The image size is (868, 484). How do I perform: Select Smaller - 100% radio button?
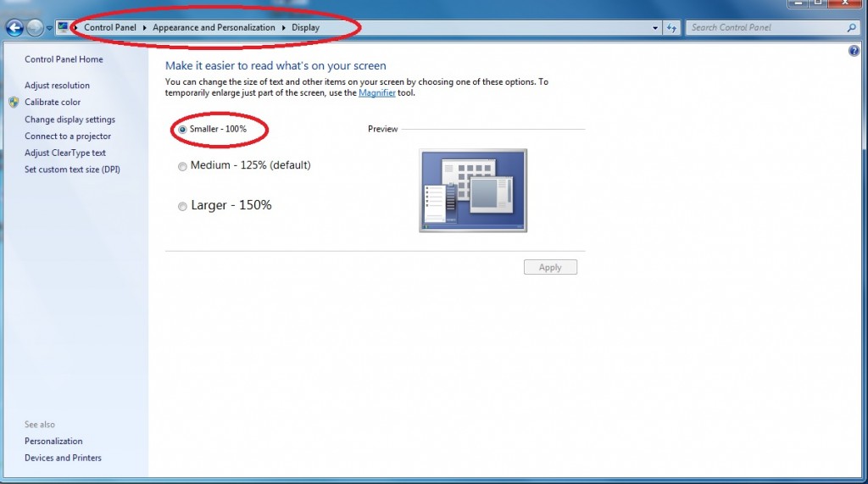point(182,130)
